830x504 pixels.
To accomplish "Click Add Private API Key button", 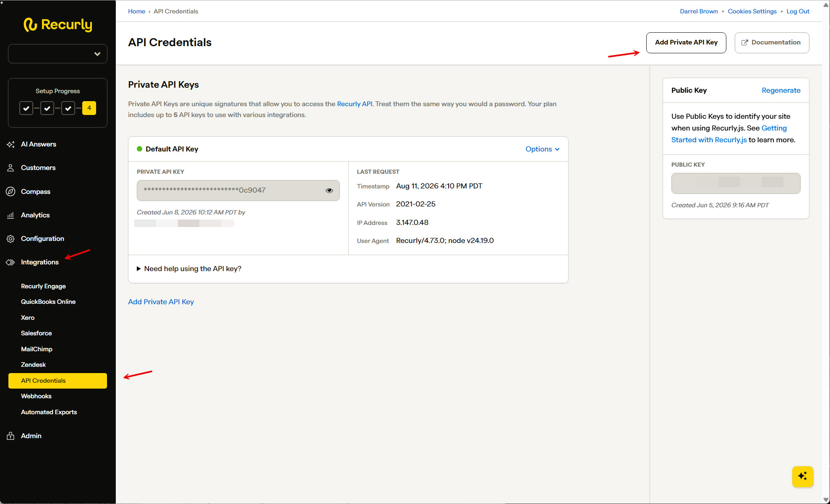I will pyautogui.click(x=686, y=43).
